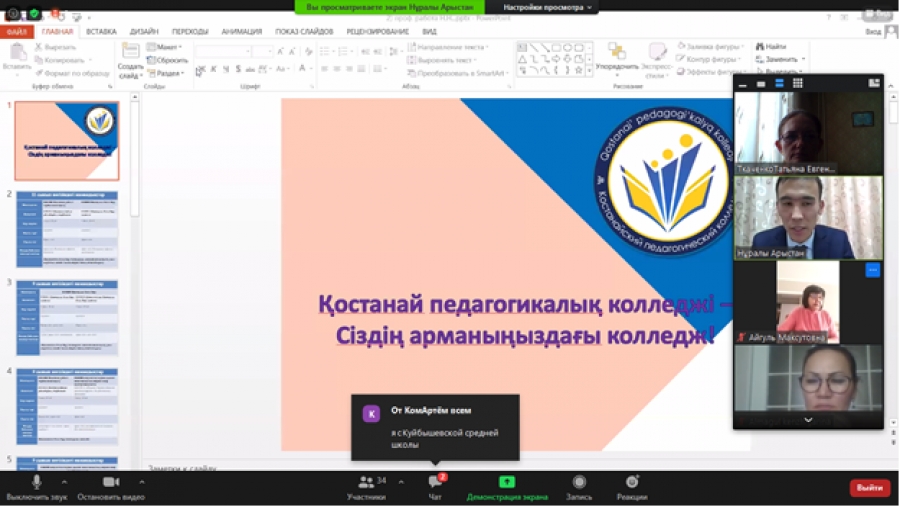Toggle italic К formatting
The image size is (900, 507).
pos(213,69)
